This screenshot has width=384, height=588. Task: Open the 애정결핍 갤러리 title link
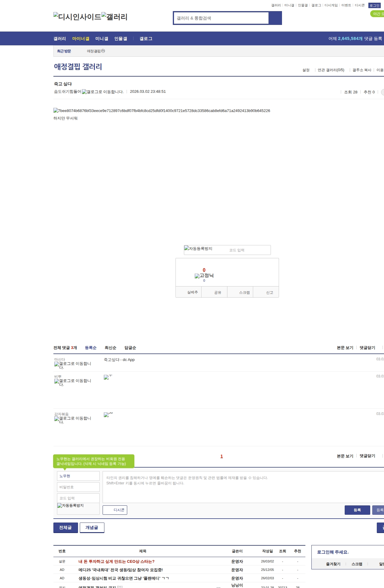tap(78, 67)
